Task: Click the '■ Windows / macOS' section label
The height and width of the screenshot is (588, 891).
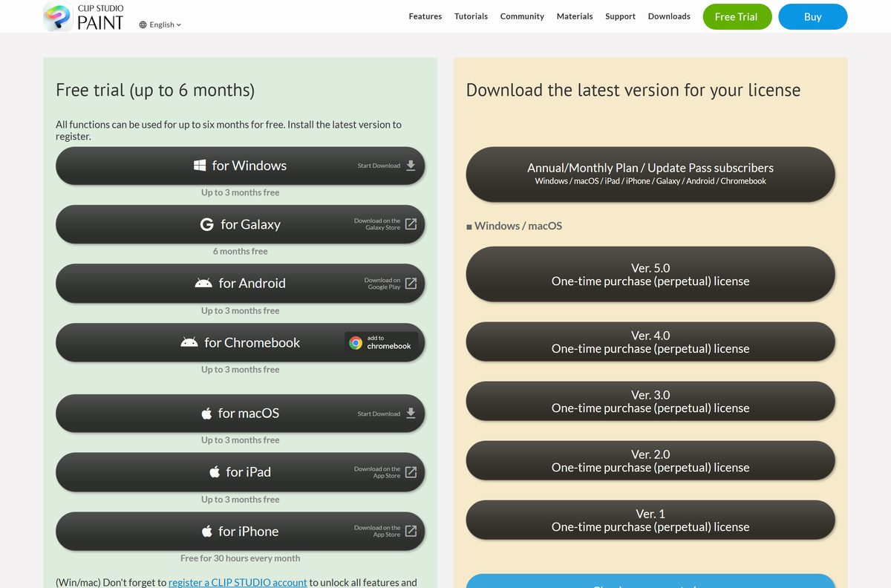Action: [x=514, y=226]
